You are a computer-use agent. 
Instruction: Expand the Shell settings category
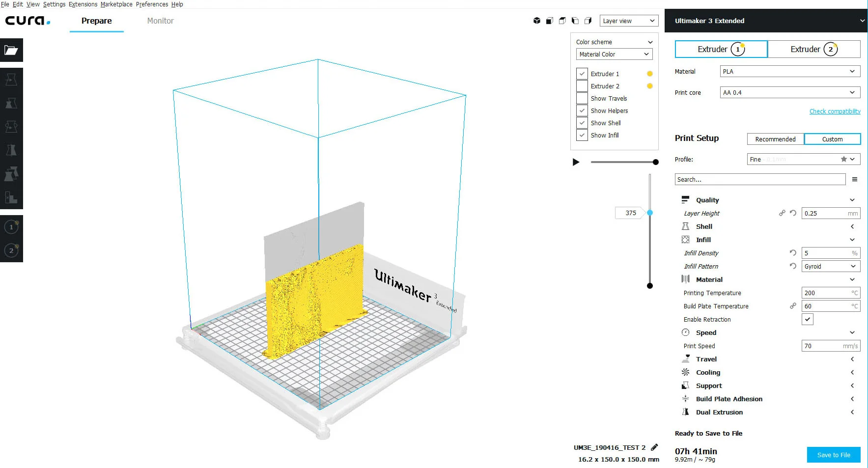(x=768, y=226)
